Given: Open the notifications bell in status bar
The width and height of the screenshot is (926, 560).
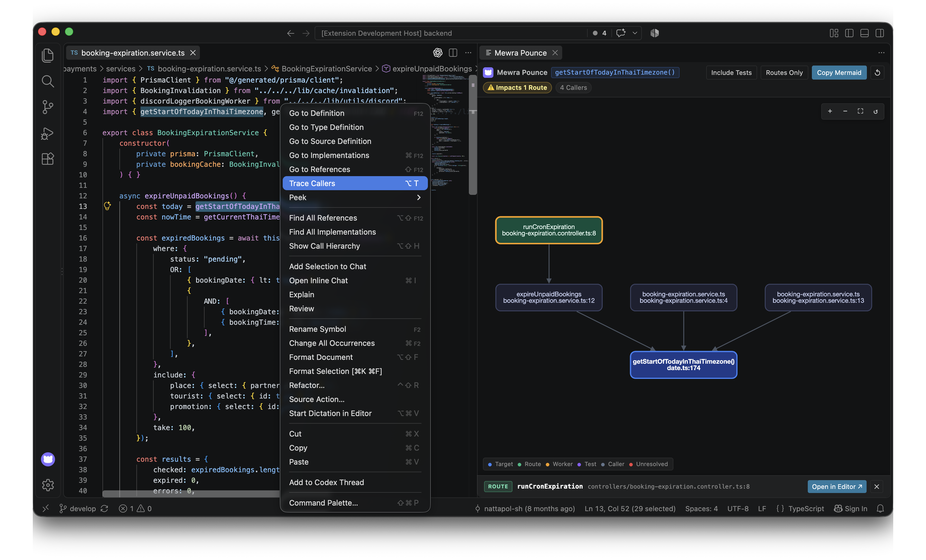Looking at the screenshot, I should coord(880,509).
